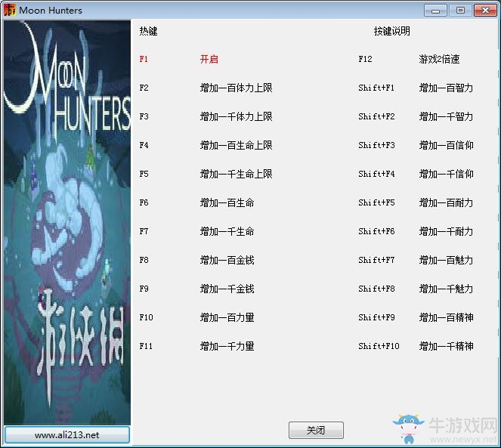Viewport: 501px width, 448px height.
Task: Click the F11 hotkey label
Action: (146, 346)
